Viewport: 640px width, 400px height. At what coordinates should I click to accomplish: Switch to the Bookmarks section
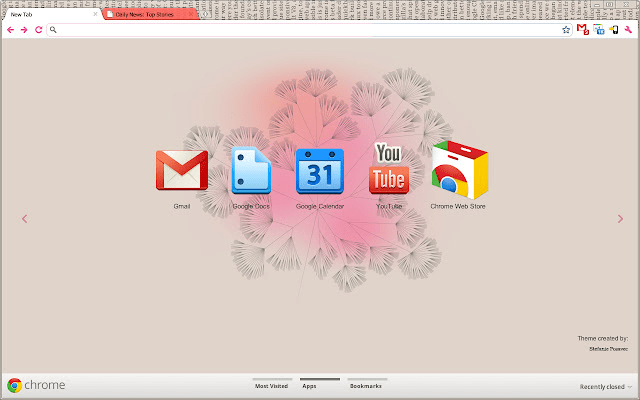pyautogui.click(x=365, y=385)
